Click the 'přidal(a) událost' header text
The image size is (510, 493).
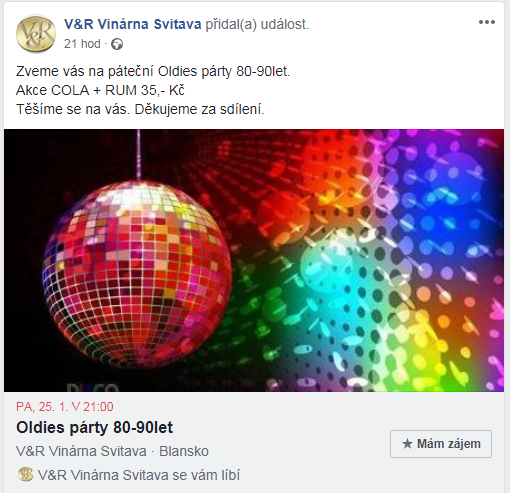click(x=257, y=24)
